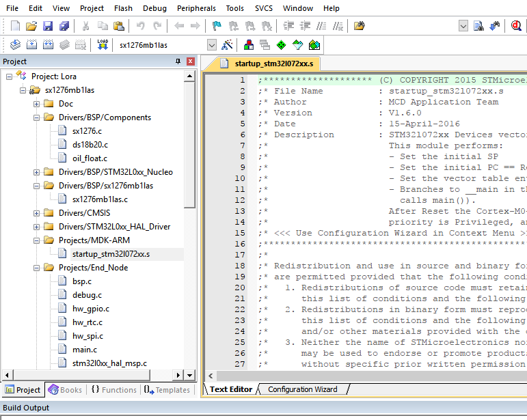Open Manage Run-Time Environment green diamond icon
The image size is (527, 420).
(x=282, y=44)
